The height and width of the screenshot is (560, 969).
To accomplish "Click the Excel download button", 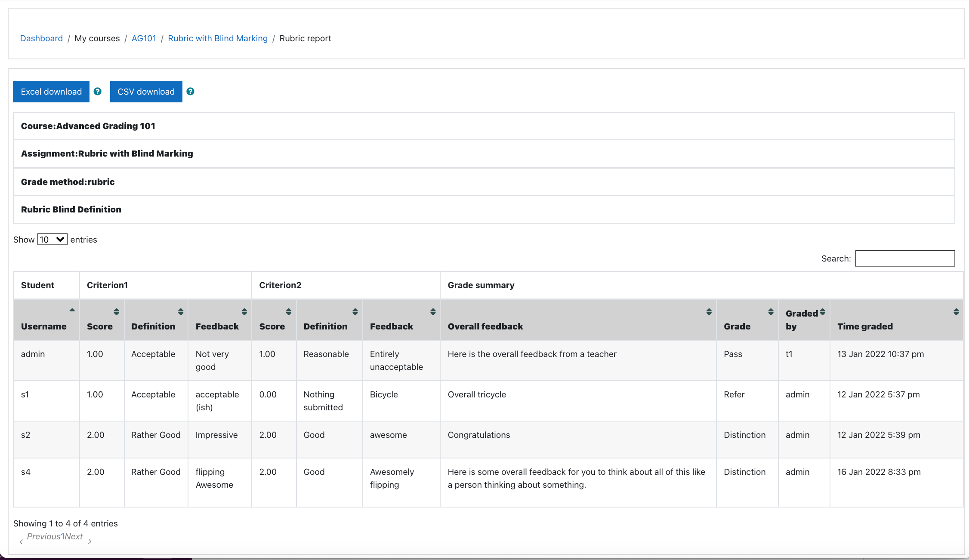I will coord(51,92).
